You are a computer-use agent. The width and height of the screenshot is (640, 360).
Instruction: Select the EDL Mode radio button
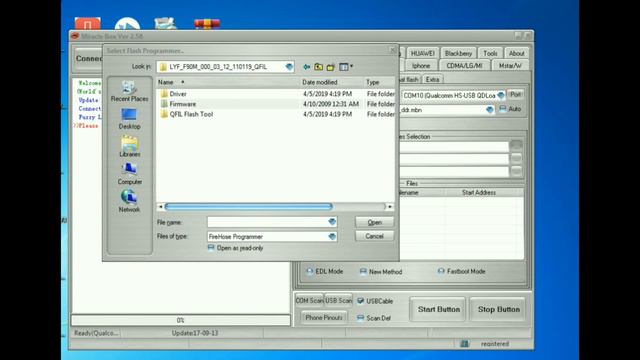coord(310,271)
